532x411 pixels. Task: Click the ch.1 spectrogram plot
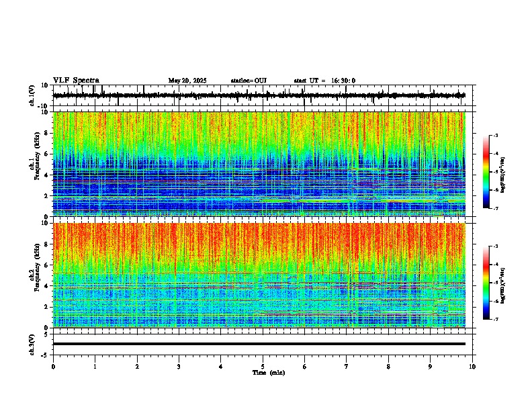(259, 164)
